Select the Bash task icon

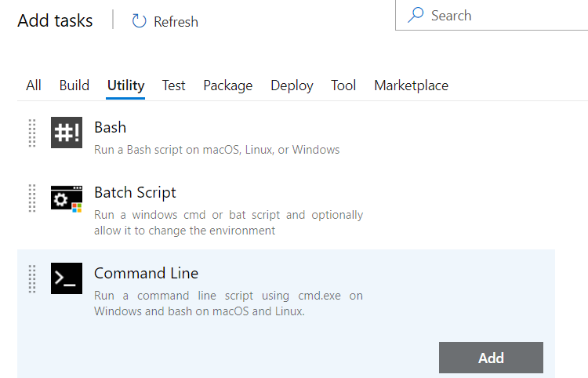(x=67, y=133)
